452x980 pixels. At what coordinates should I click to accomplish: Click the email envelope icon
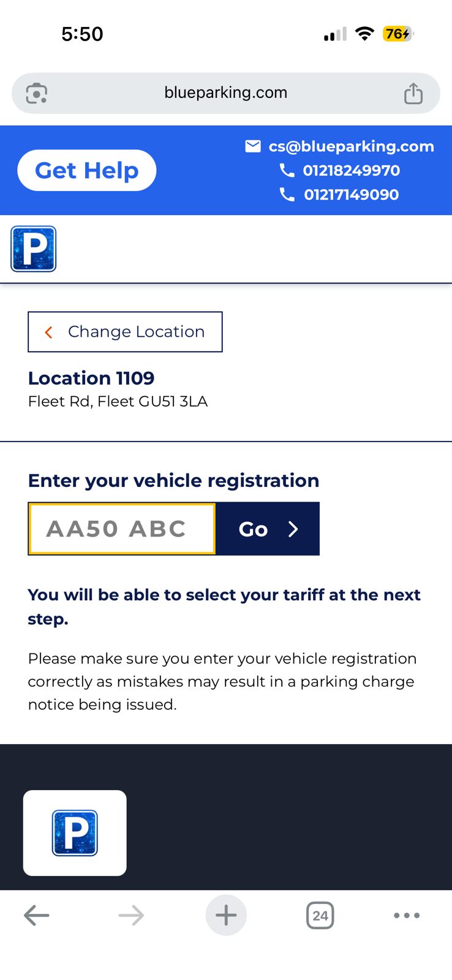click(x=253, y=146)
